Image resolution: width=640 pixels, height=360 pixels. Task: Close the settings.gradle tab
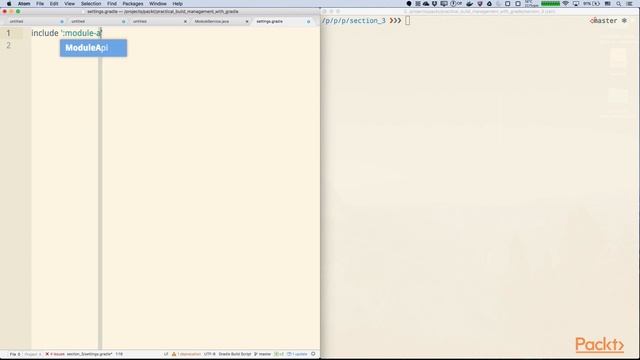309,21
